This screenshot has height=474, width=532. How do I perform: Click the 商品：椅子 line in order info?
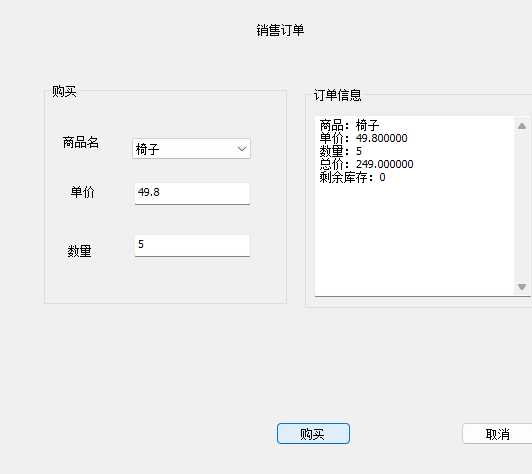349,126
